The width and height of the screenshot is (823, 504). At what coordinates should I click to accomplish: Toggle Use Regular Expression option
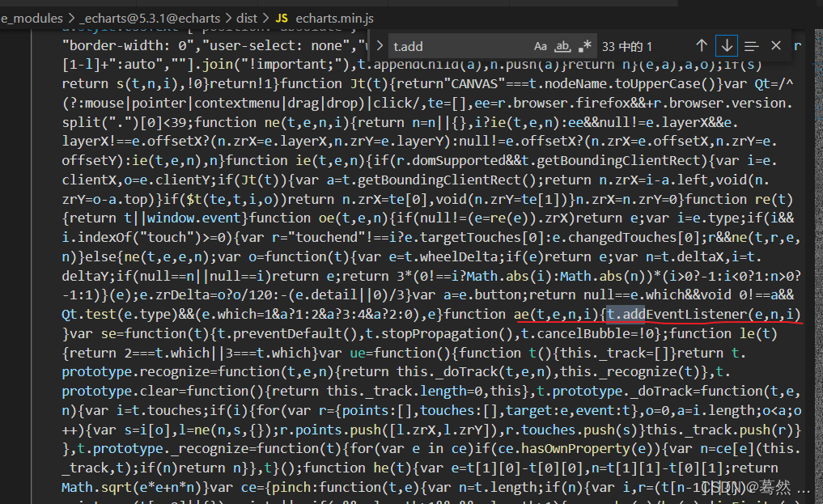pyautogui.click(x=585, y=46)
